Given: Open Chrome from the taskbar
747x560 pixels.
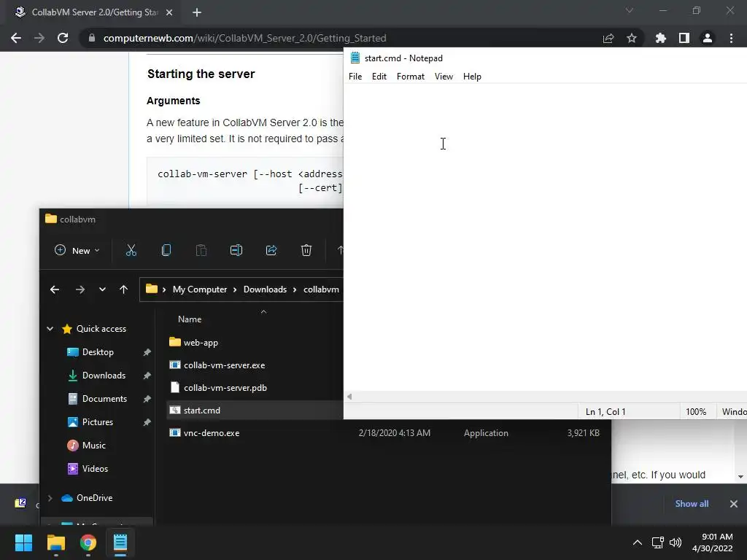Looking at the screenshot, I should coord(88,542).
